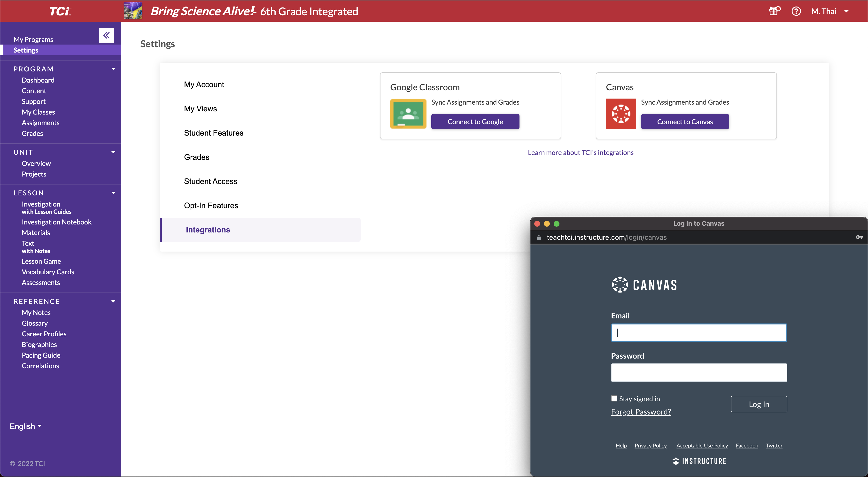Switch to the My Account tab

coord(204,85)
